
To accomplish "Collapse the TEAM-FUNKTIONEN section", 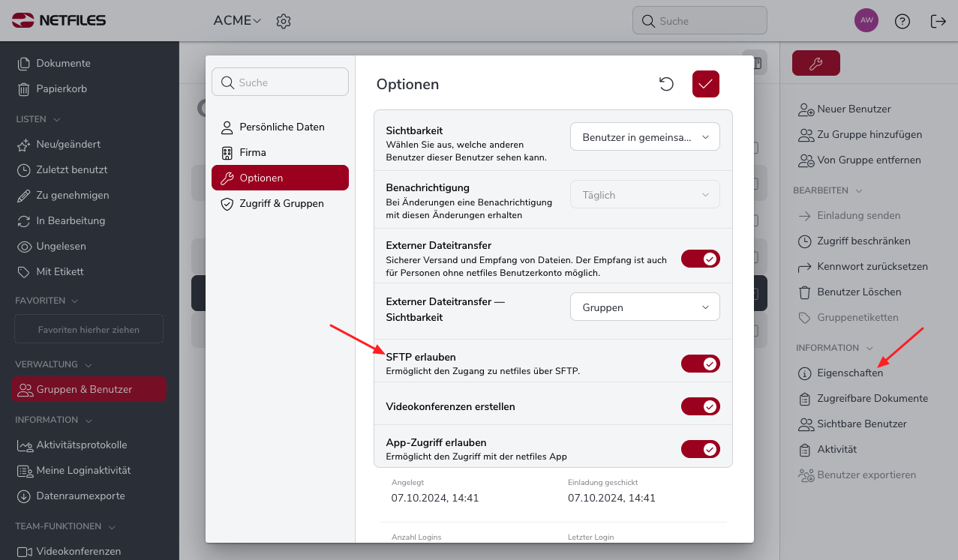I will pyautogui.click(x=65, y=527).
